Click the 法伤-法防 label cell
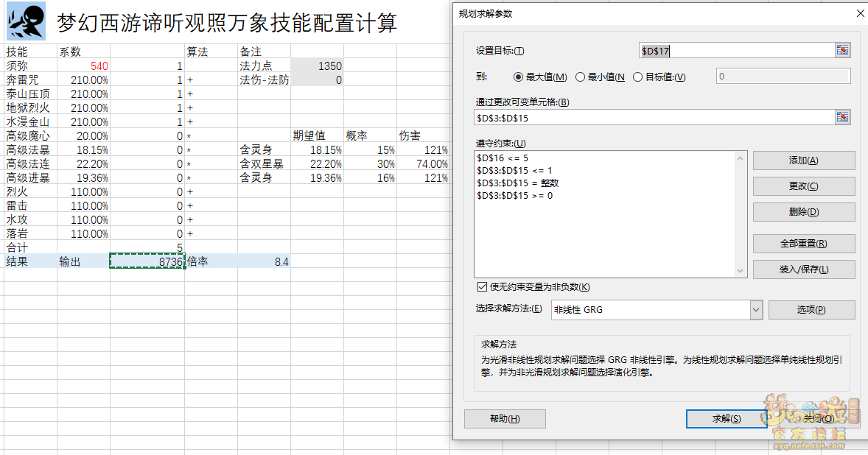Viewport: 868px width, 455px height. [264, 80]
